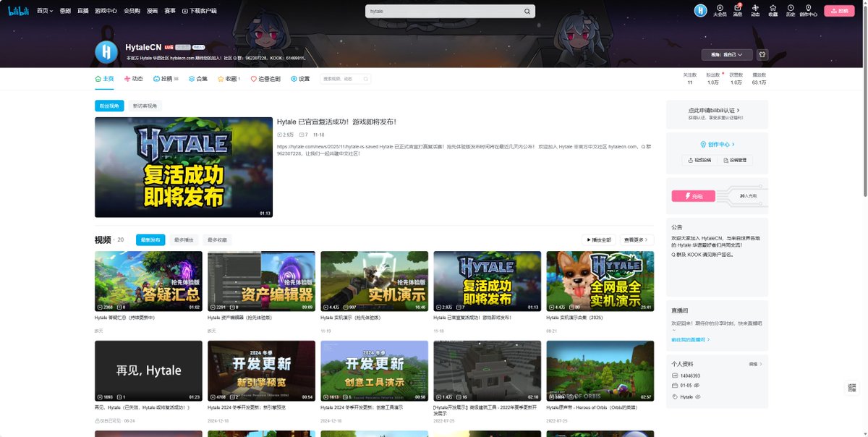Click the LV6 level badge
This screenshot has width=868, height=437.
[169, 47]
